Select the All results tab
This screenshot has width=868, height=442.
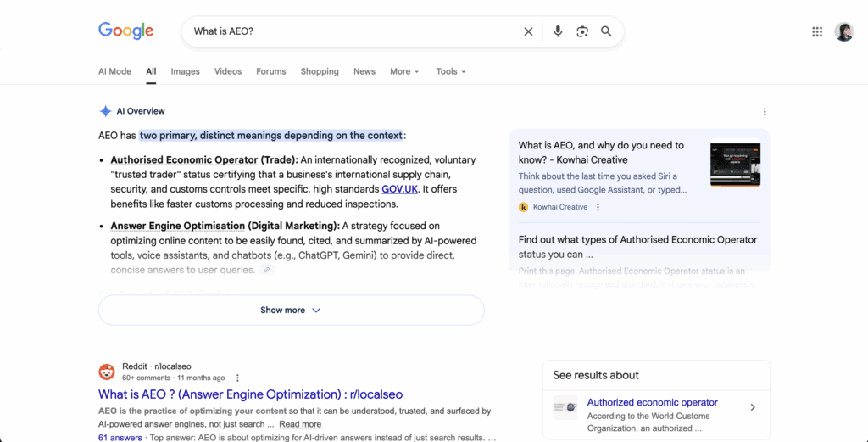[x=151, y=71]
